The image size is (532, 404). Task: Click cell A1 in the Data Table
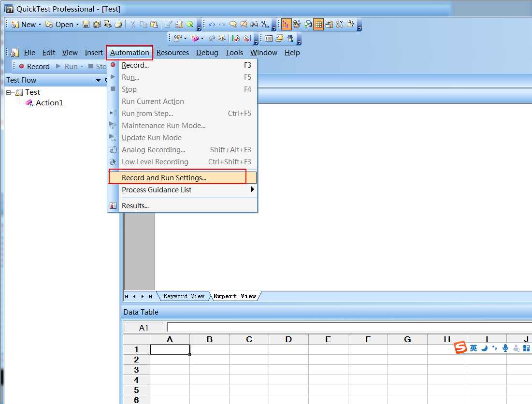point(170,349)
